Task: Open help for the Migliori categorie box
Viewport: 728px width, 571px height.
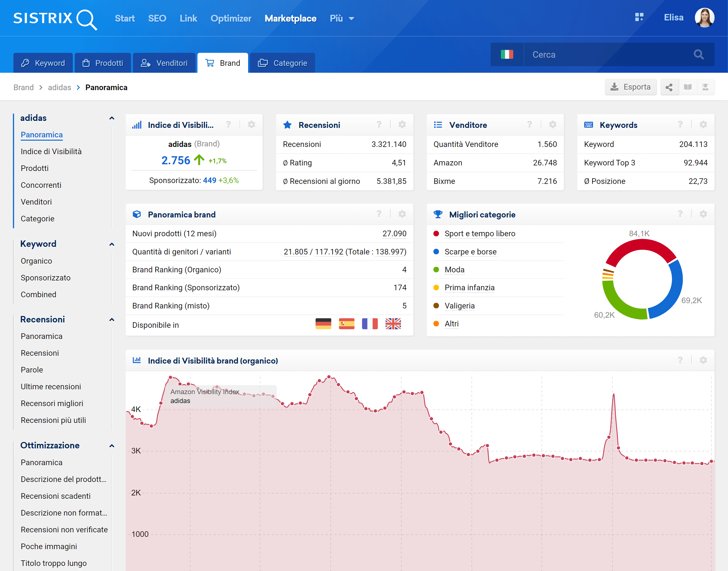Action: pos(680,214)
